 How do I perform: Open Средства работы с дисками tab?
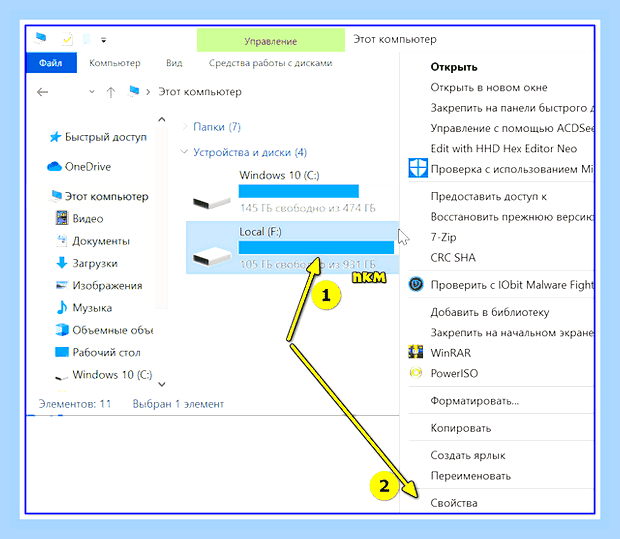pos(270,63)
